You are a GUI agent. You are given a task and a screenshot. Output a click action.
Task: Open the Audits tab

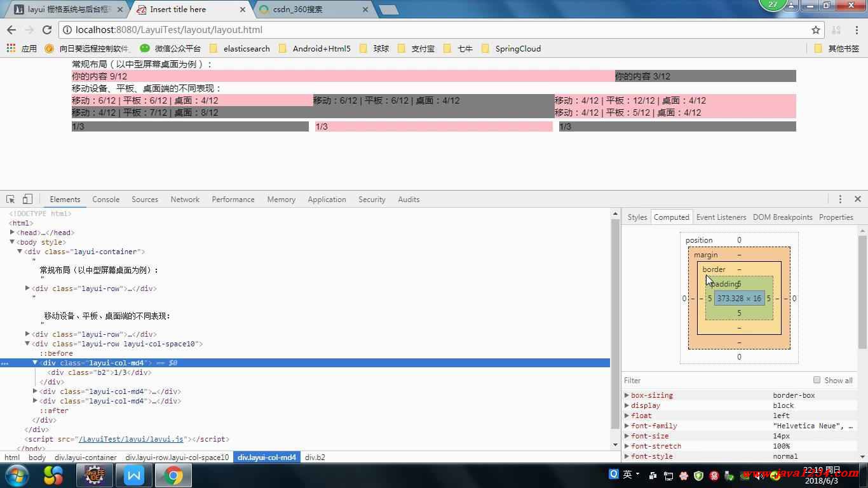[409, 199]
